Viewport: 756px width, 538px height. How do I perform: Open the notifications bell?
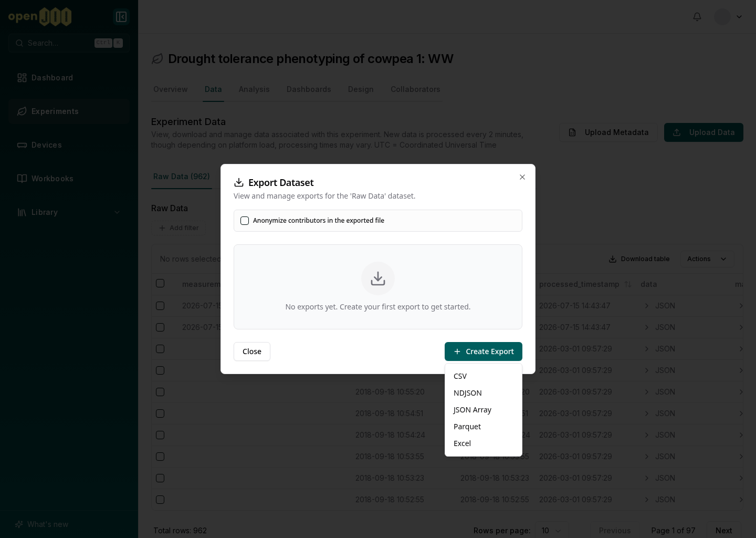click(697, 17)
